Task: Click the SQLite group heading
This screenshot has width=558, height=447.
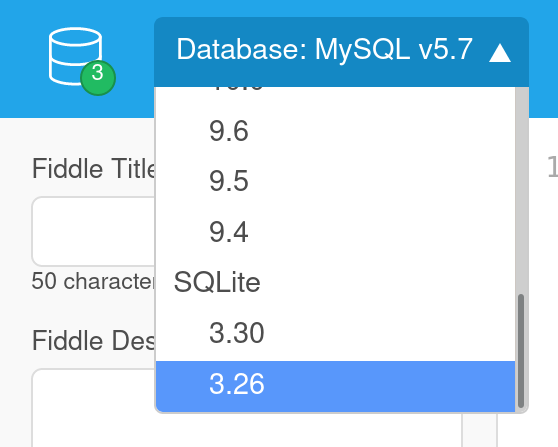Action: click(335, 282)
